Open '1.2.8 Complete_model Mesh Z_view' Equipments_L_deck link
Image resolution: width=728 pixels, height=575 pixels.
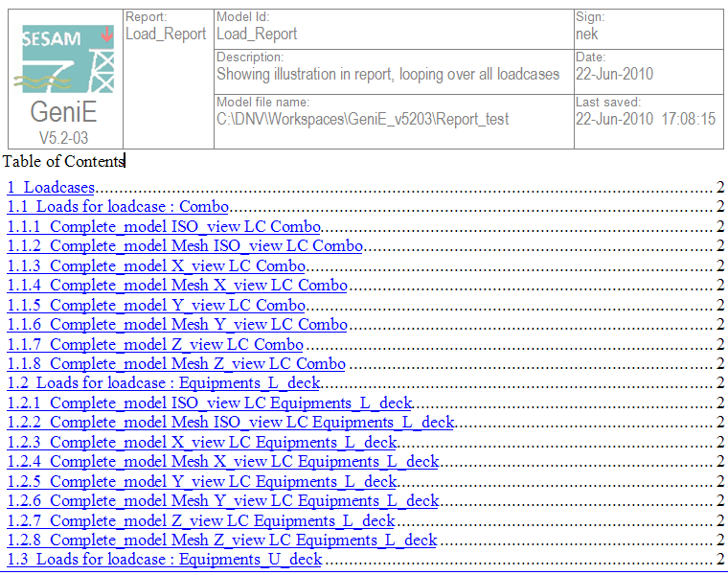[x=222, y=540]
